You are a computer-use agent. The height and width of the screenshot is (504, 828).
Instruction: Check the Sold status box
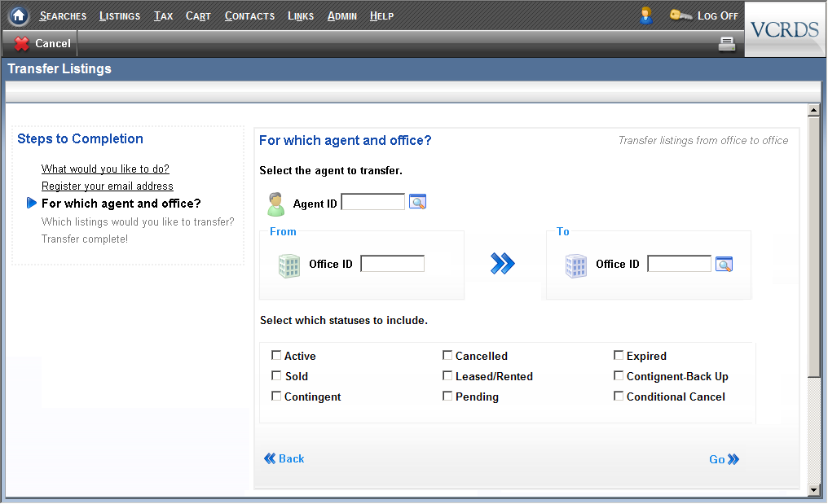(x=276, y=375)
